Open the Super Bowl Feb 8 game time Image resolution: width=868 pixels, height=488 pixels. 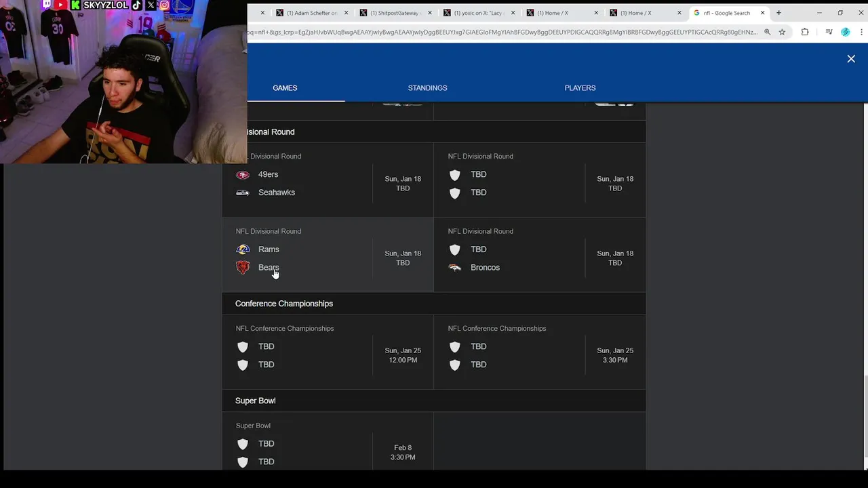[x=403, y=452]
